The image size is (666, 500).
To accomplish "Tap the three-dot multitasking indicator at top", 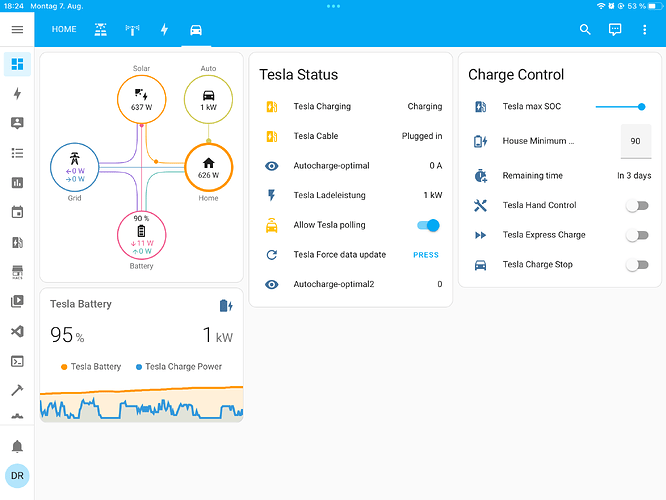I will 333,6.
